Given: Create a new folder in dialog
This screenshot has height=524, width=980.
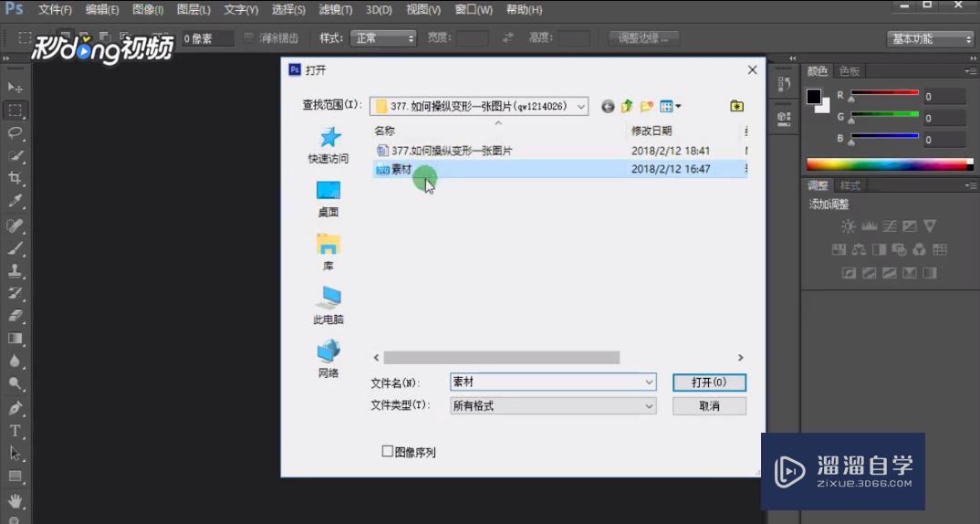Looking at the screenshot, I should click(x=646, y=107).
